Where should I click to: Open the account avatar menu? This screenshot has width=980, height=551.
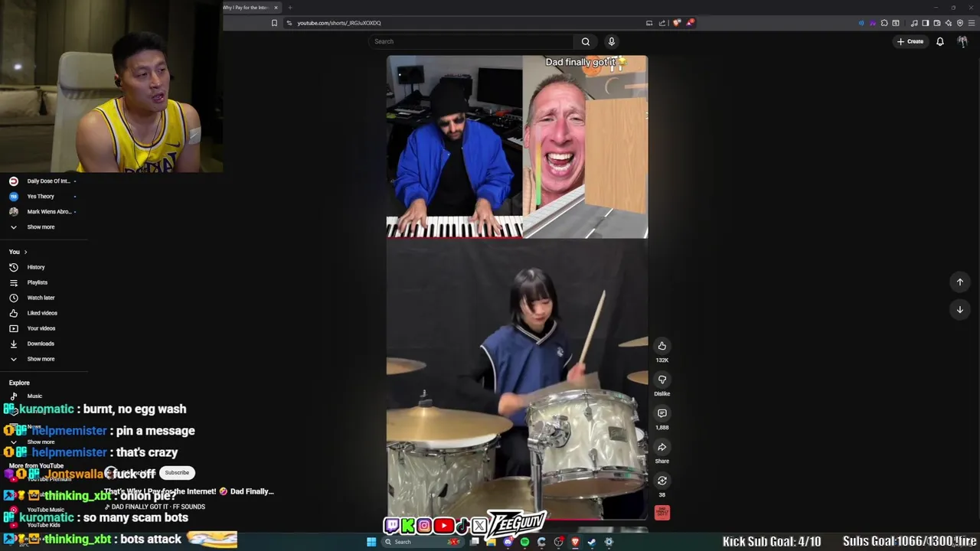962,41
